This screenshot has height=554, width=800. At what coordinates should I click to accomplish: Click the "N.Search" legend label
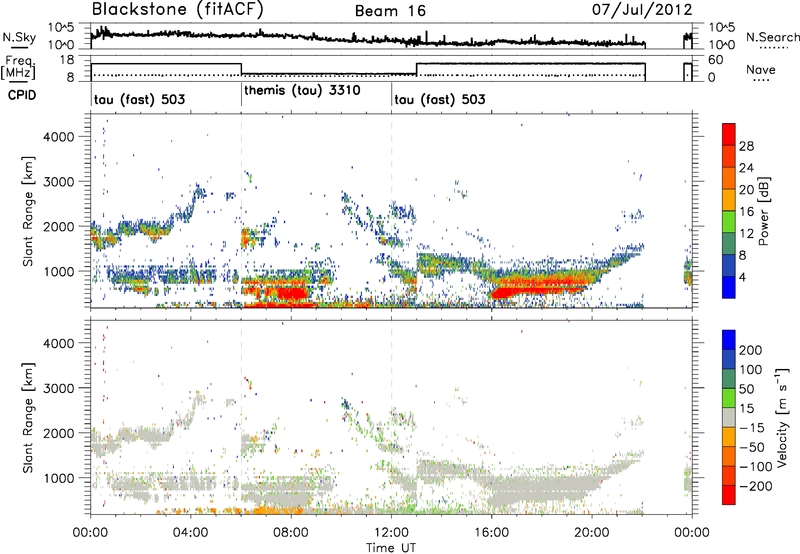[x=772, y=37]
